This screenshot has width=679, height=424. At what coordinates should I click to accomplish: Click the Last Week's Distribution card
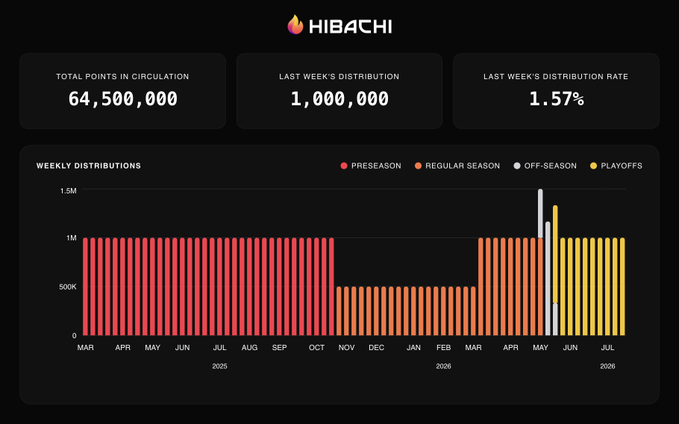click(340, 91)
